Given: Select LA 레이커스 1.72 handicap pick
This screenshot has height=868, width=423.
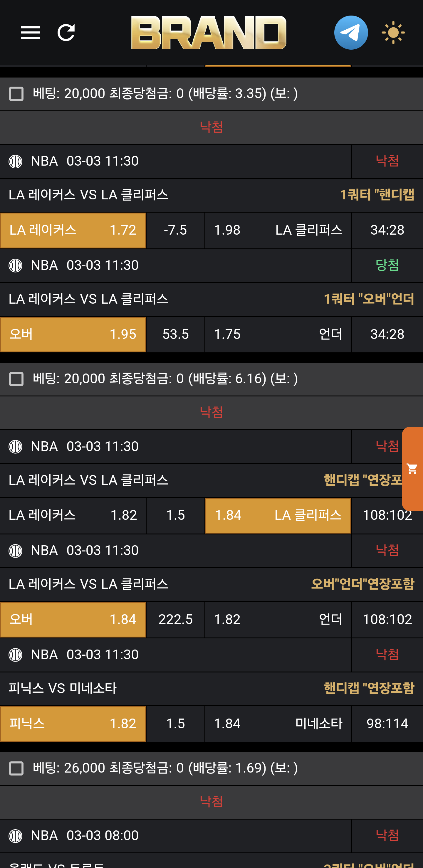Looking at the screenshot, I should pos(73,231).
